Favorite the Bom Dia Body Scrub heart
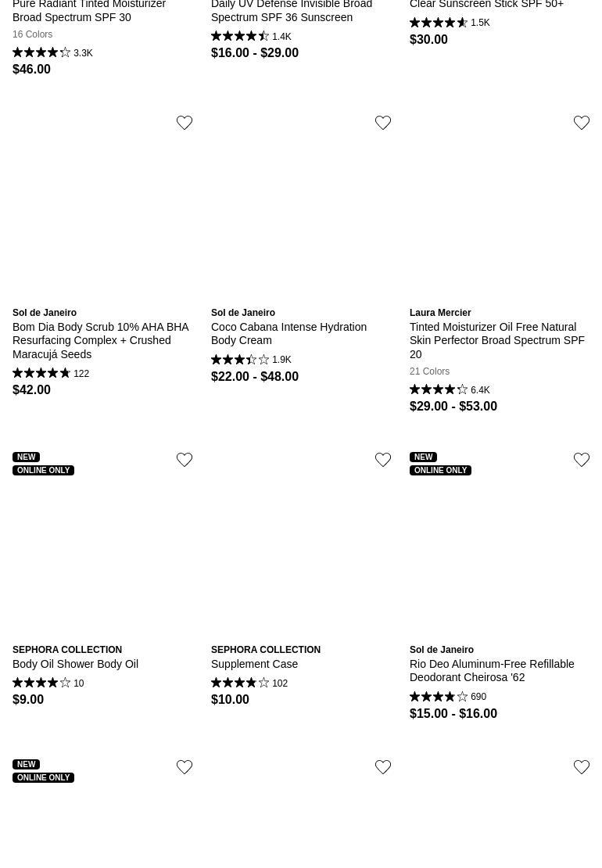Viewport: 602px width, 868px height. click(185, 124)
